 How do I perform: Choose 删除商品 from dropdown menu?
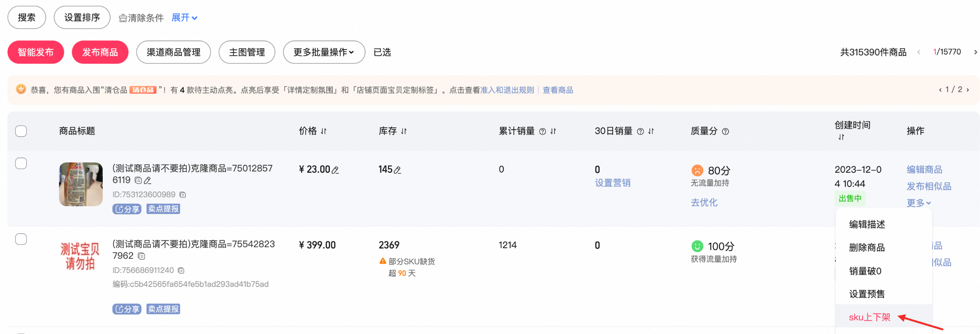tap(883, 248)
